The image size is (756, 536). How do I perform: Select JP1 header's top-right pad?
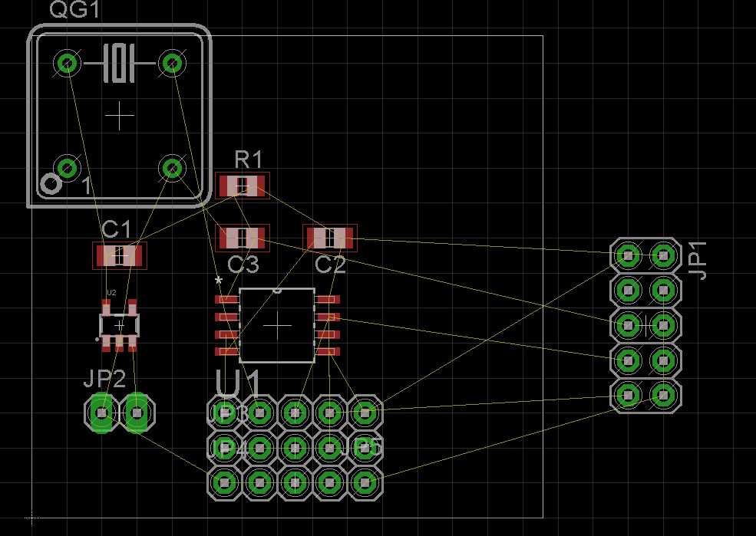(x=663, y=255)
